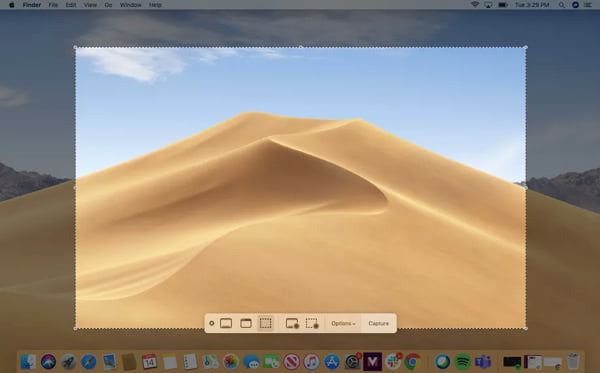Click the clock showing Tue 3:29 PM

pos(532,5)
